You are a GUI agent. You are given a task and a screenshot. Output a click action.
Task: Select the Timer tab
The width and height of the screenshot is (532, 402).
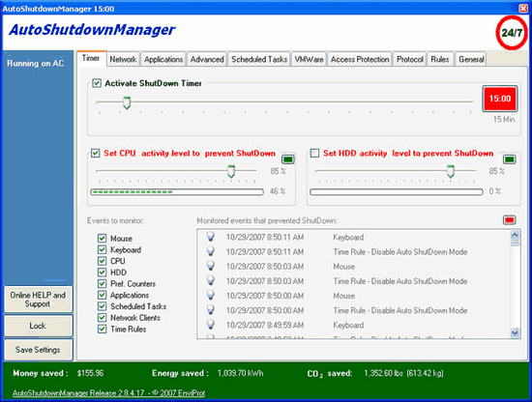point(91,58)
